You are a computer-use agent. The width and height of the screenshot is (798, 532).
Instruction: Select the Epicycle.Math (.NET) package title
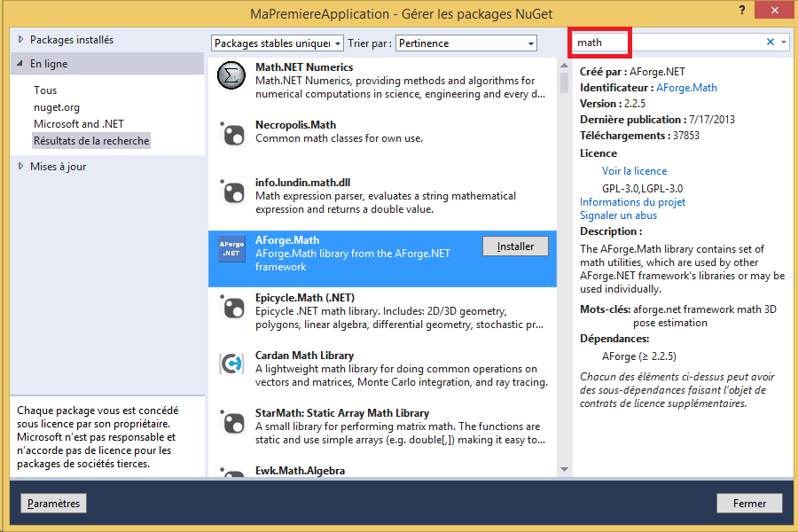[x=305, y=298]
